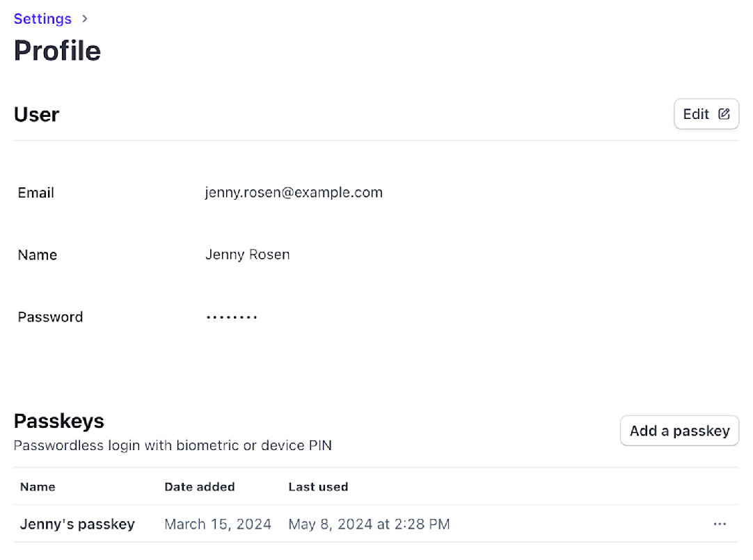Screen dimensions: 753x560
Task: Click the March 15, 2024 date cell
Action: (x=218, y=524)
